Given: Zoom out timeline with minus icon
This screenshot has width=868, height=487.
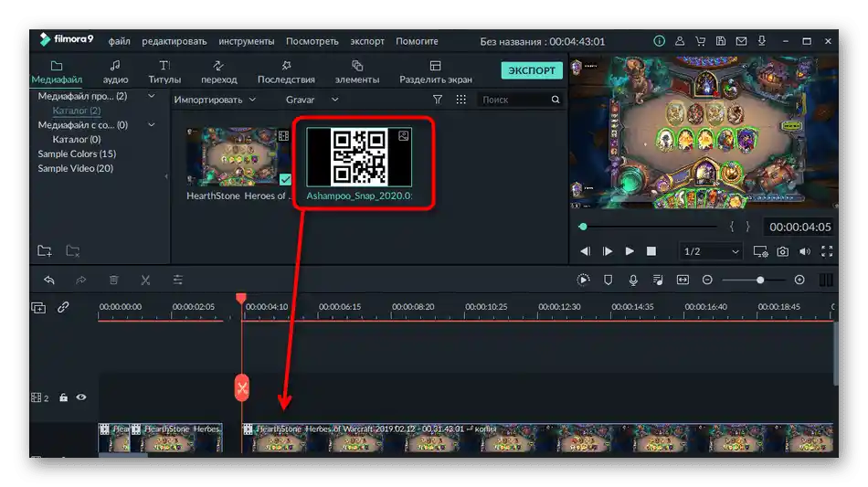Looking at the screenshot, I should (x=707, y=280).
